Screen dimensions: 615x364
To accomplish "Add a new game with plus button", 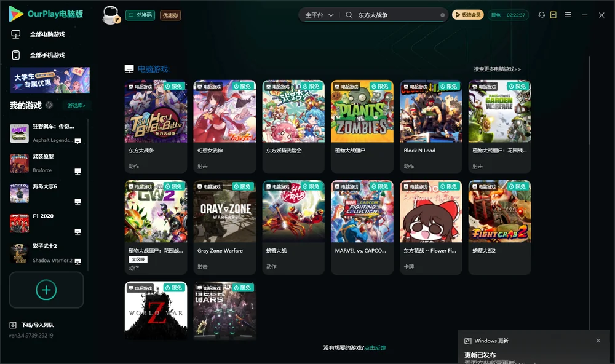I will (x=46, y=290).
